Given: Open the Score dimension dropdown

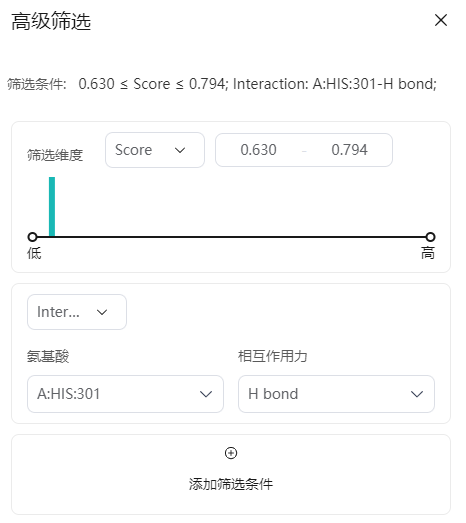Looking at the screenshot, I should pos(156,151).
